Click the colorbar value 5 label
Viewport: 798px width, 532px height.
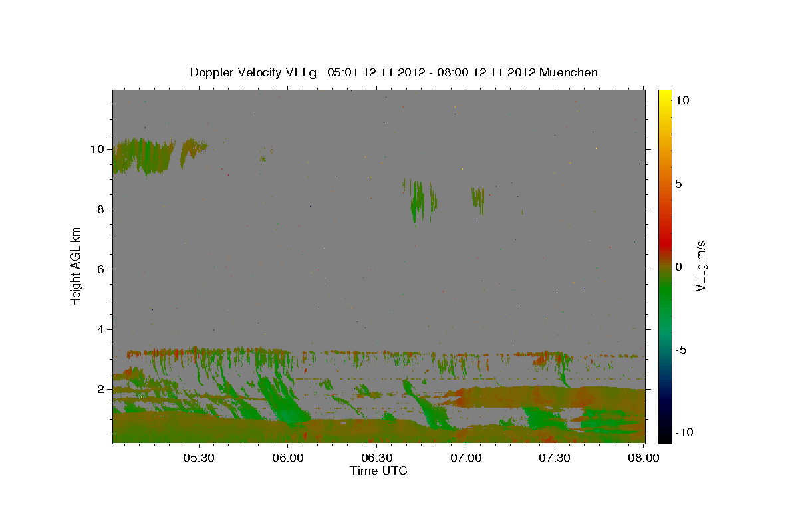pos(678,184)
